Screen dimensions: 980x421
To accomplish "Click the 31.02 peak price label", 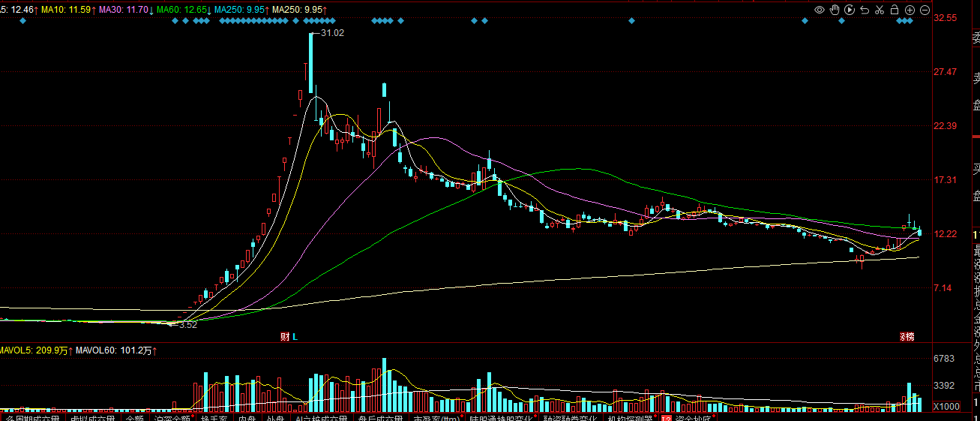I will pos(332,33).
